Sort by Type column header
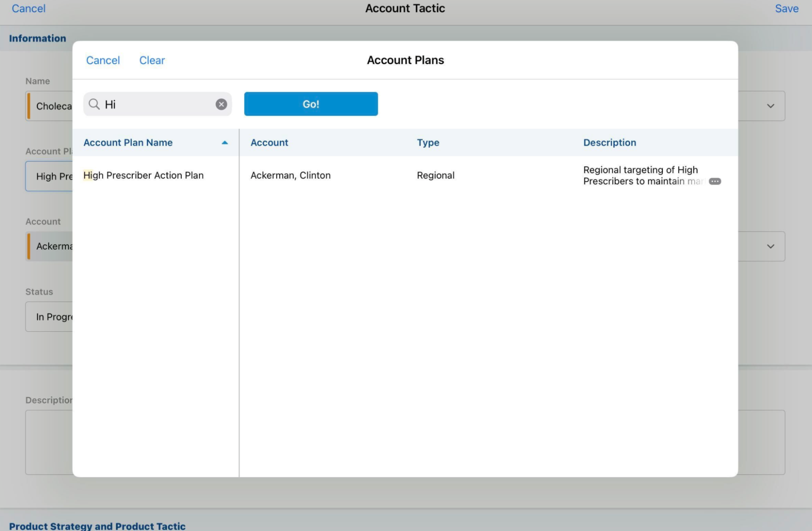Screen dimensions: 812x531 (x=428, y=142)
